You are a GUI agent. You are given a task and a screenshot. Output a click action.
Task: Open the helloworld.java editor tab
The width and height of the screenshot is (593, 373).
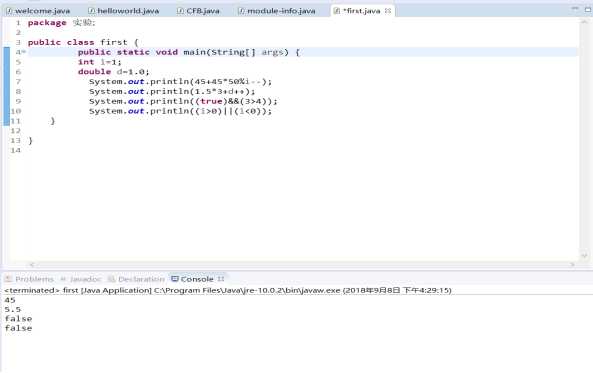pos(124,11)
